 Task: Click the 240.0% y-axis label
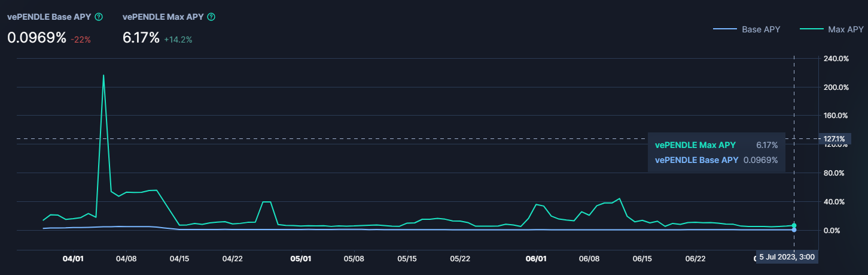tap(836, 59)
